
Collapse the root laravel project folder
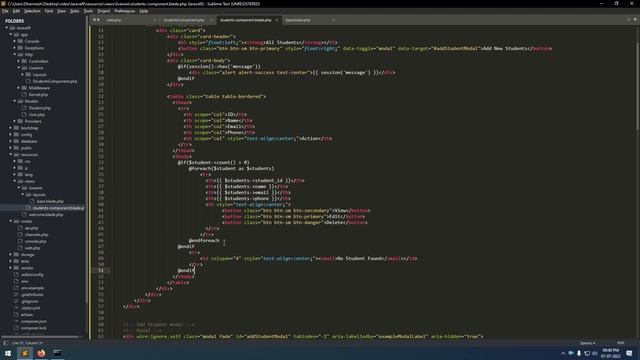coord(7,28)
